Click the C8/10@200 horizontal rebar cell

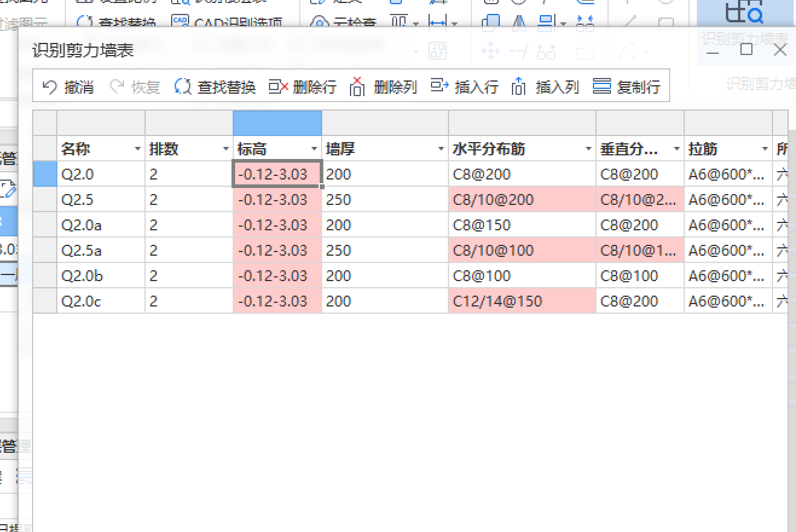[522, 199]
